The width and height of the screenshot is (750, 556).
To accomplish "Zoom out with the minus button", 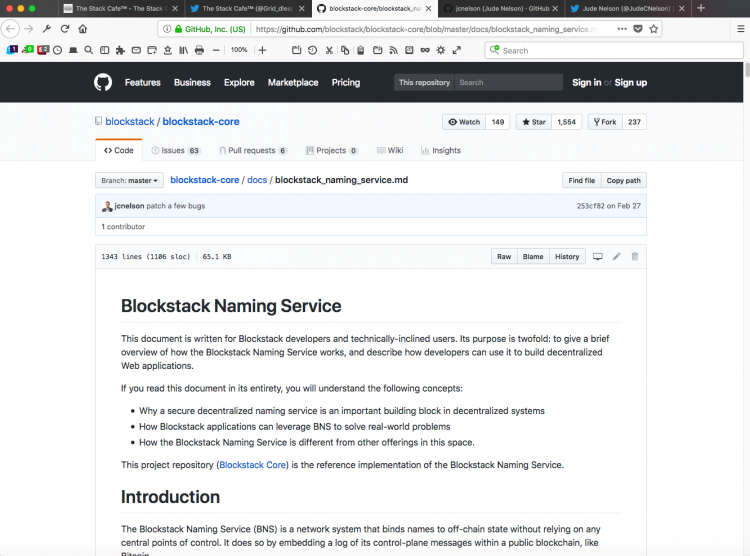I will (x=216, y=50).
